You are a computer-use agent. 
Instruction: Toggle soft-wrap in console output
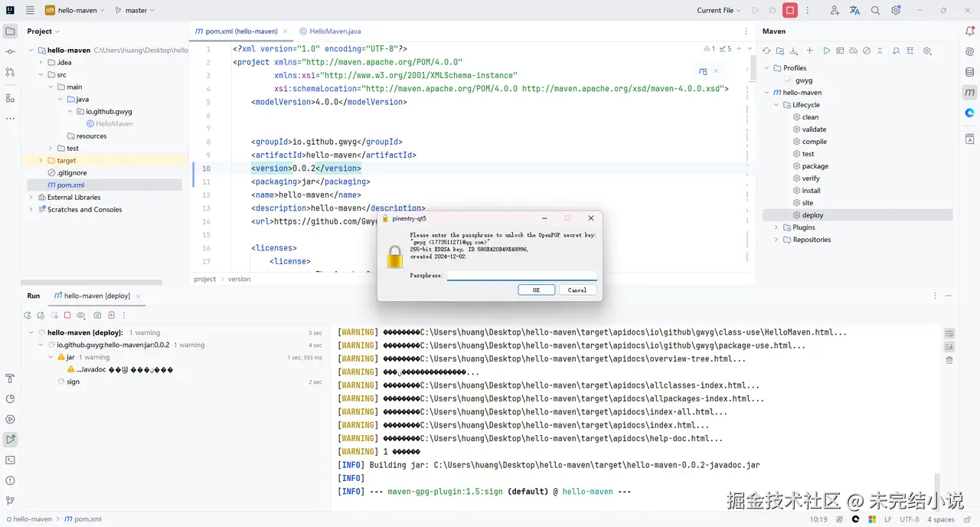(x=949, y=333)
